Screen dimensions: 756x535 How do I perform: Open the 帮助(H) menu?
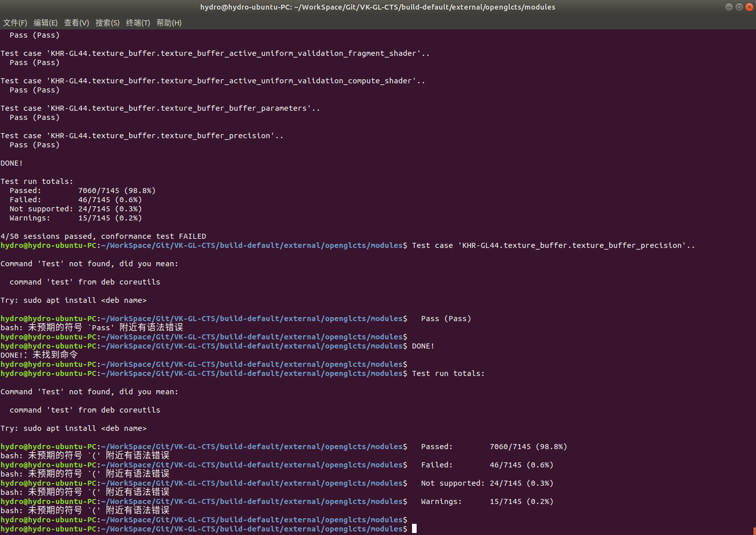(x=169, y=23)
